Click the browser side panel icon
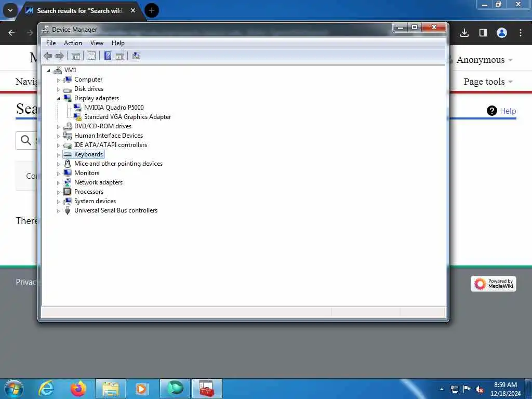 click(483, 33)
